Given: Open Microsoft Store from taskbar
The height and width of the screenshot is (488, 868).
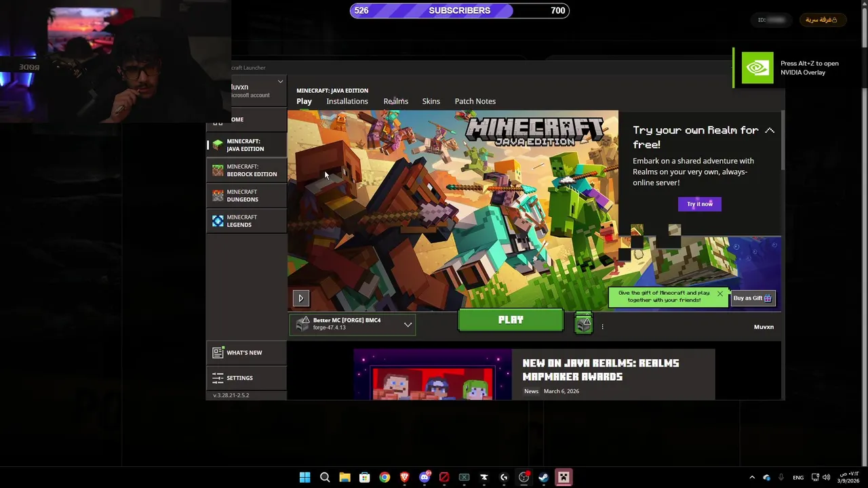Looking at the screenshot, I should (364, 477).
